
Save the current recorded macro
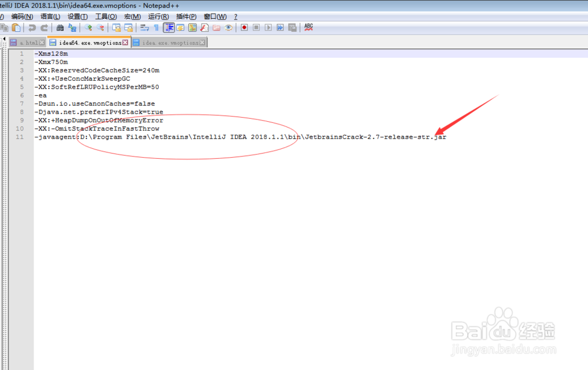(x=292, y=28)
